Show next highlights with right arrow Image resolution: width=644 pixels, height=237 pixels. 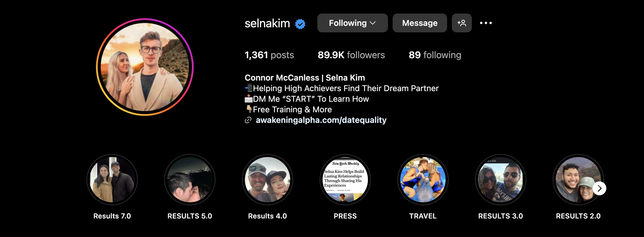point(599,188)
